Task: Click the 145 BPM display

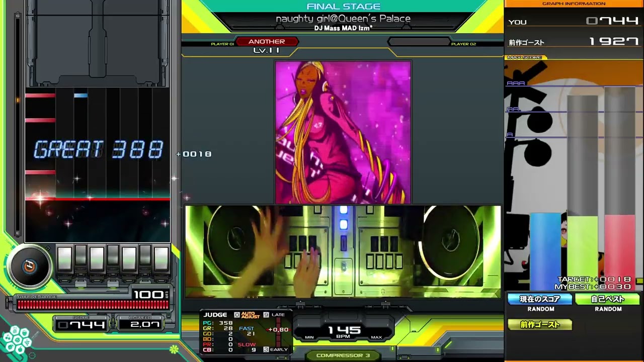Action: coord(344,332)
